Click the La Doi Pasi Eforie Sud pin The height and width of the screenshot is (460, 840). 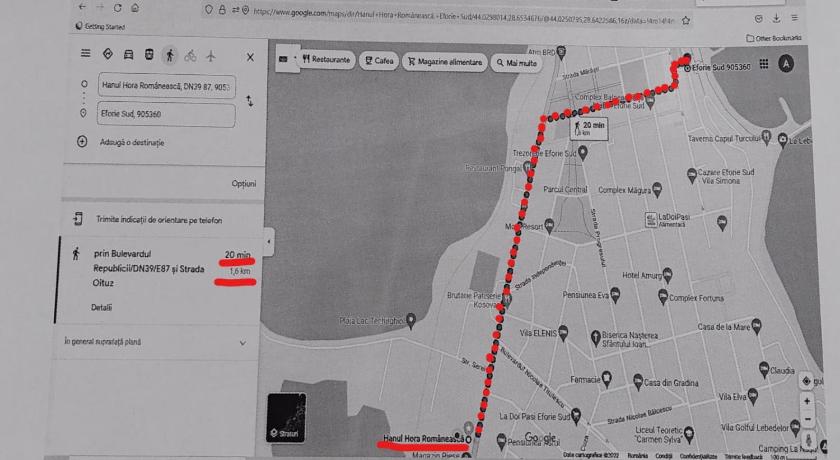[576, 416]
